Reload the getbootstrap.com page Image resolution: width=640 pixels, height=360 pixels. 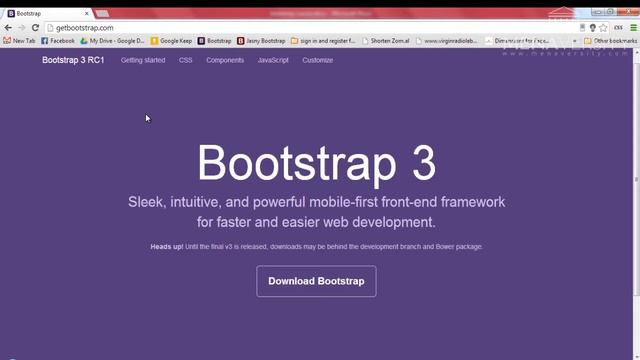click(x=36, y=28)
